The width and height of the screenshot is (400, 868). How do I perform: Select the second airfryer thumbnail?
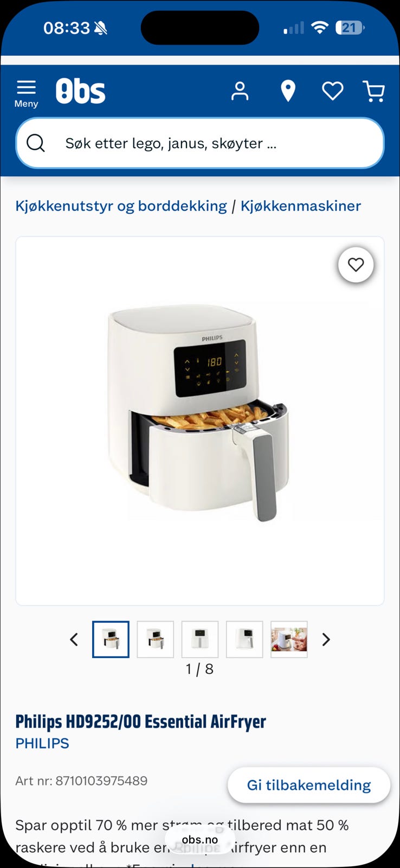click(x=155, y=640)
